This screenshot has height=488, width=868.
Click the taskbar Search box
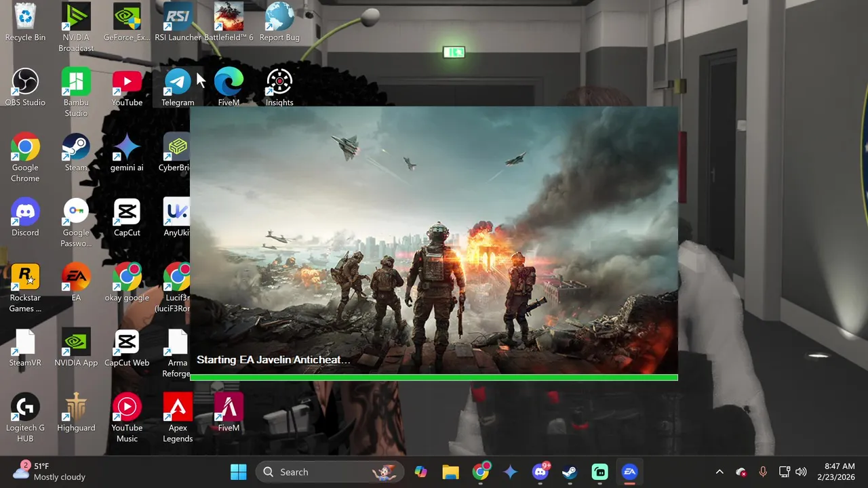[330, 472]
